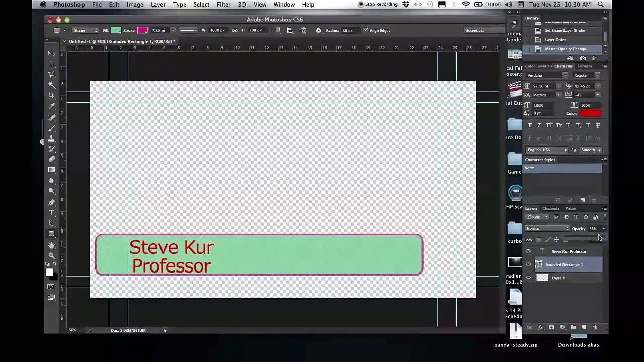Screen dimensions: 644x362
Task: Toggle Faux Italic text style
Action: pos(539,125)
